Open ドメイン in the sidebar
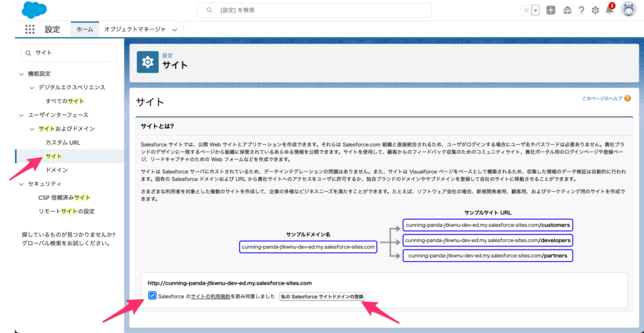 click(x=57, y=170)
